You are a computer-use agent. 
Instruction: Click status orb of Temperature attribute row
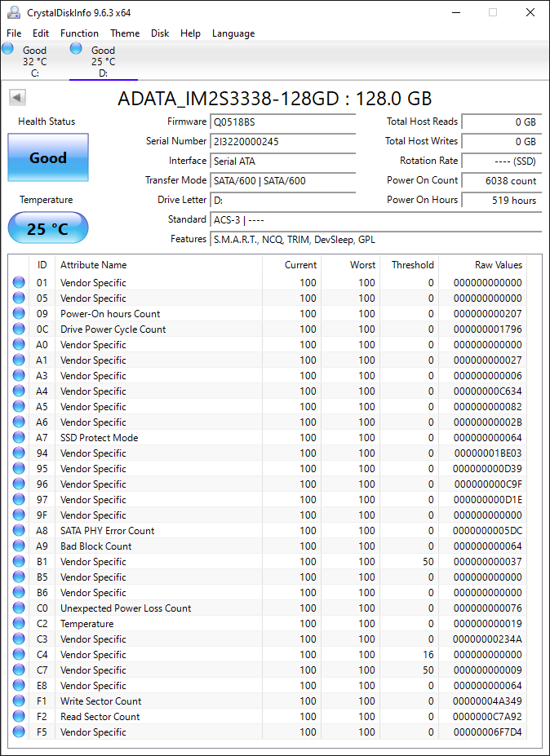[x=19, y=623]
